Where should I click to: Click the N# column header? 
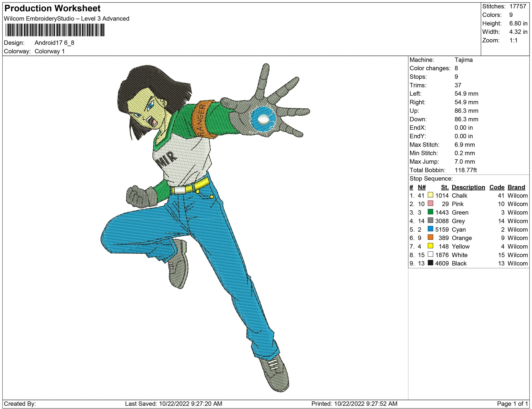[422, 187]
